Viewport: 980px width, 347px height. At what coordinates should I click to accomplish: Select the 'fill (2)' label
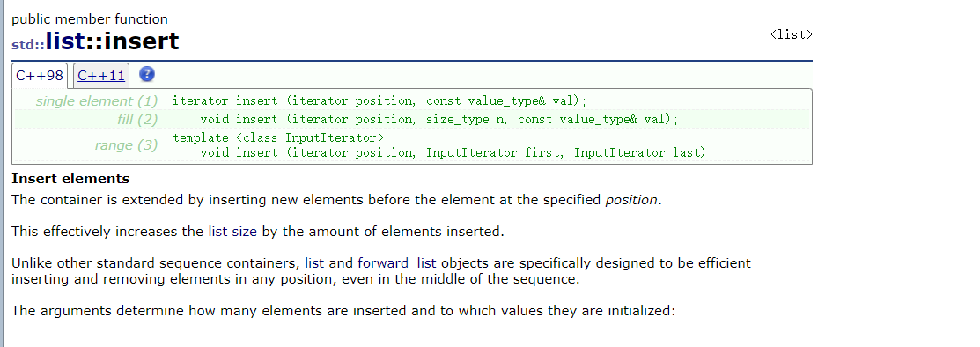tap(137, 119)
